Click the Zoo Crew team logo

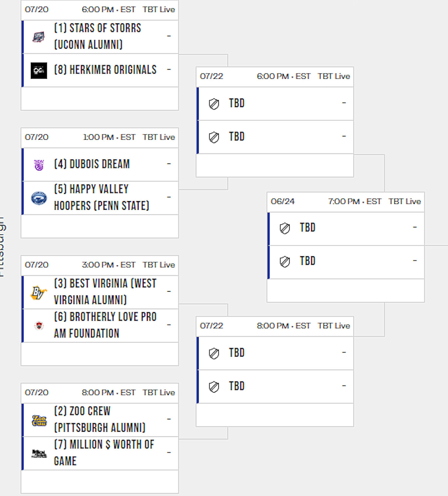tap(39, 420)
